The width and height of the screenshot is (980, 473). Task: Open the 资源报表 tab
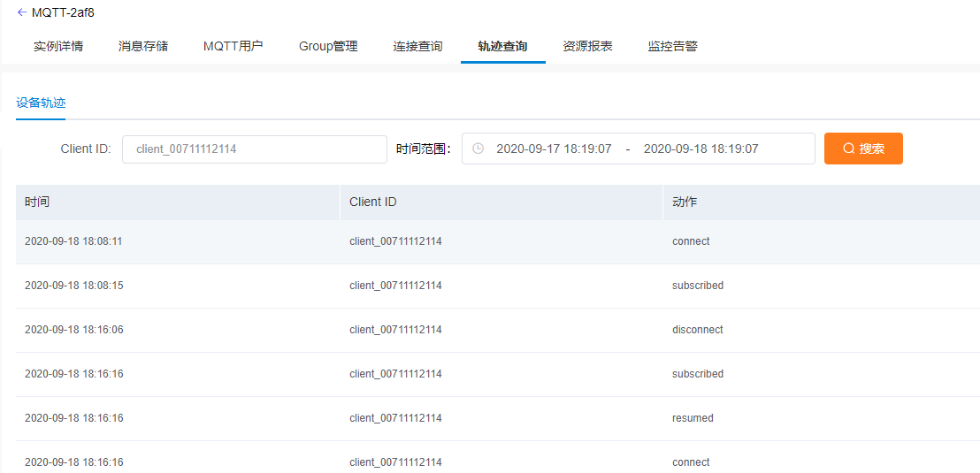[587, 46]
